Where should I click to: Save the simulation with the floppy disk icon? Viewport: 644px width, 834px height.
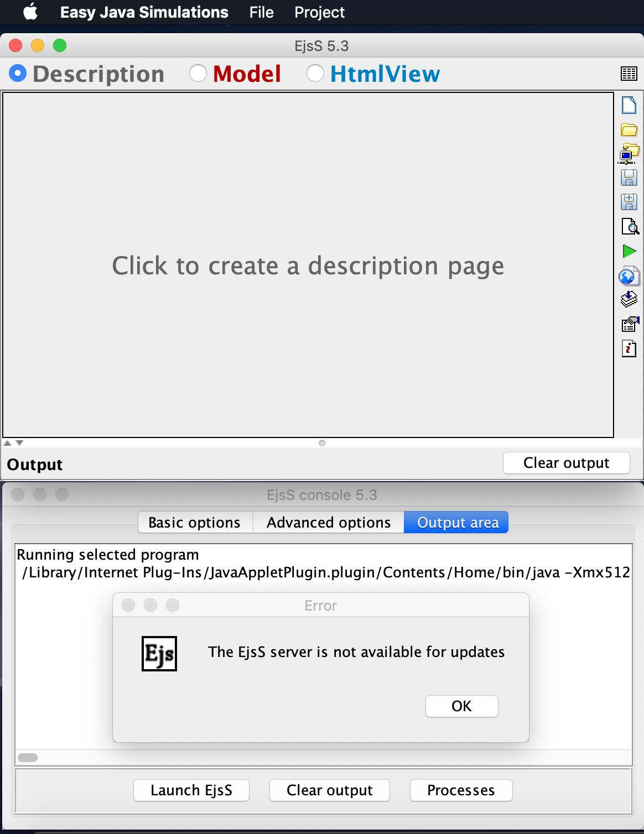point(629,178)
